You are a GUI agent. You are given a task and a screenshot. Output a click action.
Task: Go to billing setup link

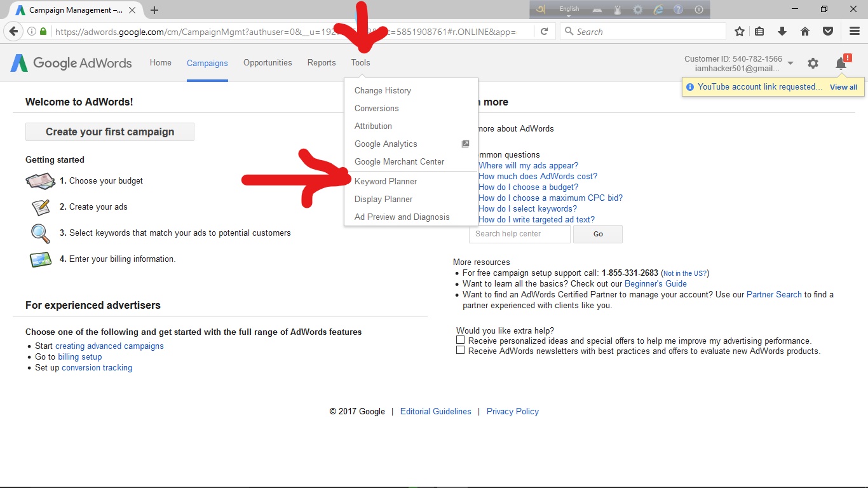point(80,357)
